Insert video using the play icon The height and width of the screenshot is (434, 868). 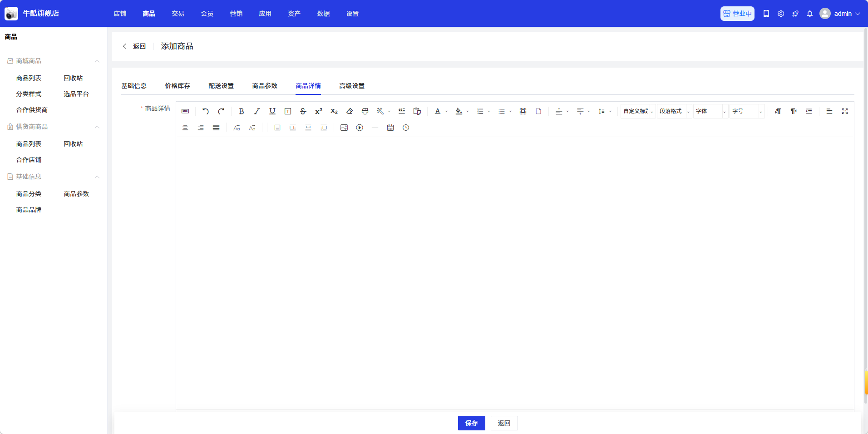(360, 128)
